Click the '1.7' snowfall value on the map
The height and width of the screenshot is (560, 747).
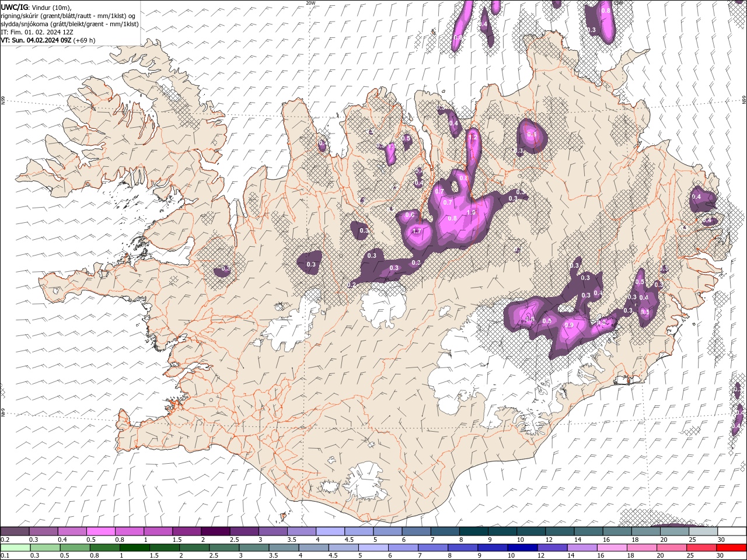pos(416,232)
